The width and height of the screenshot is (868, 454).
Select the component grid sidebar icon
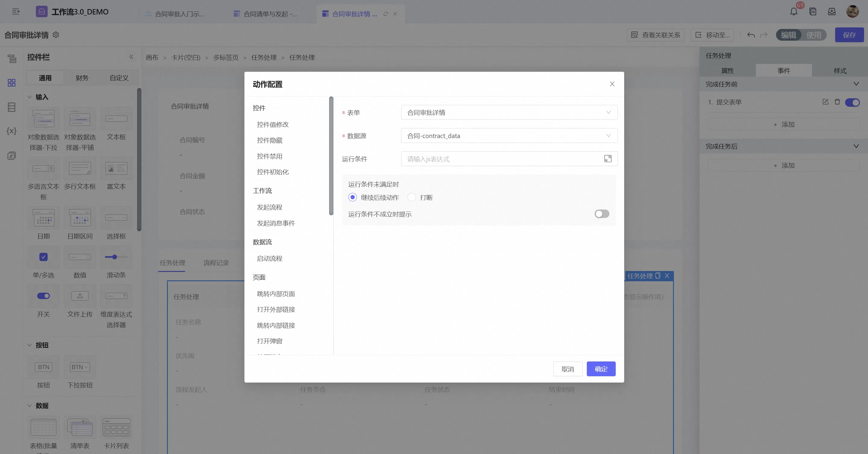point(11,83)
